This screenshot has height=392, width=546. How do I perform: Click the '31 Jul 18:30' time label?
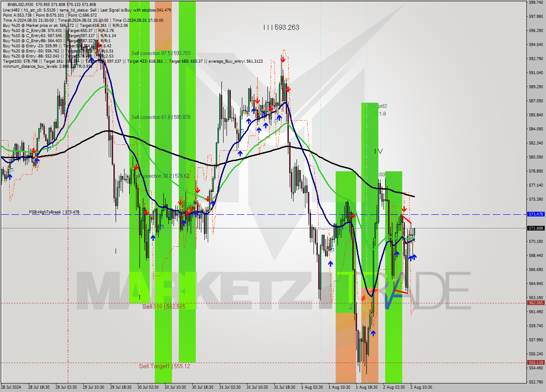[x=285, y=387]
